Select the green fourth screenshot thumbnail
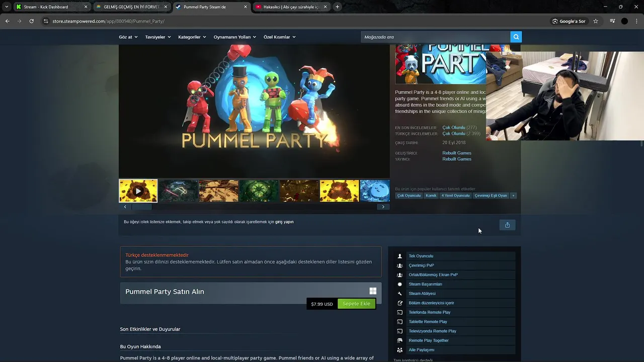This screenshot has height=362, width=644. click(x=259, y=191)
